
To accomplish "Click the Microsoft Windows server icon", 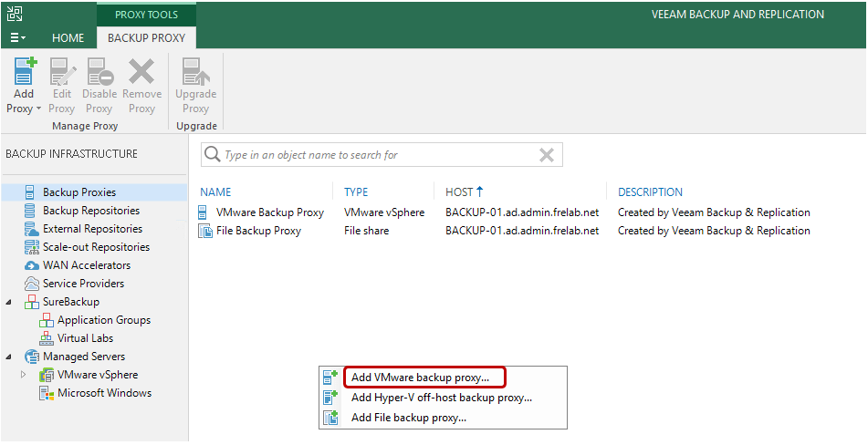I will point(46,393).
